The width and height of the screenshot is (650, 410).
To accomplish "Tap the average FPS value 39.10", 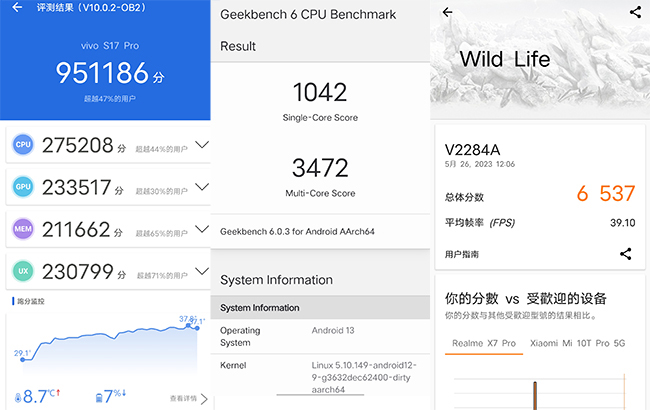I will tap(623, 223).
